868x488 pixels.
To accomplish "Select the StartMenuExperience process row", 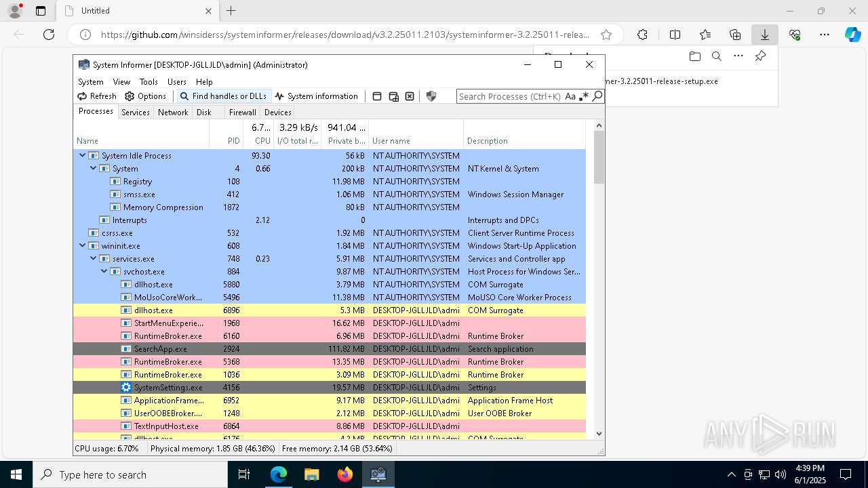I will tap(330, 323).
